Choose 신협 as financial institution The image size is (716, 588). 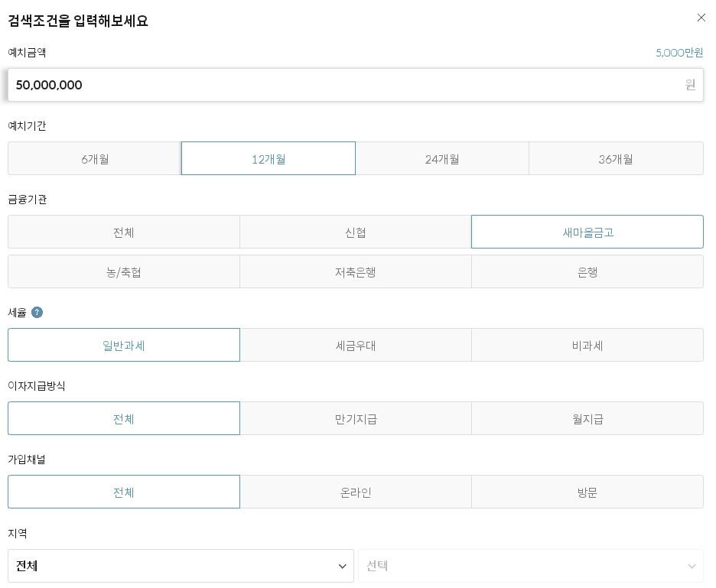(355, 232)
